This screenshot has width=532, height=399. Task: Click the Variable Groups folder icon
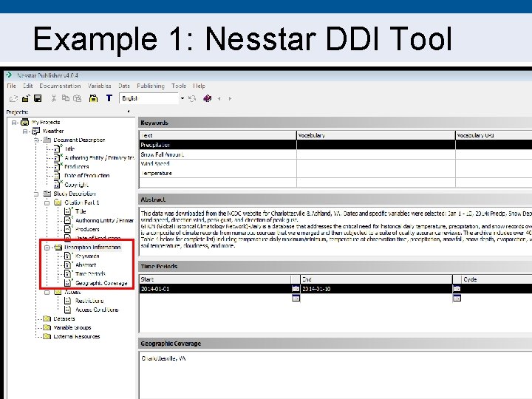coord(47,327)
